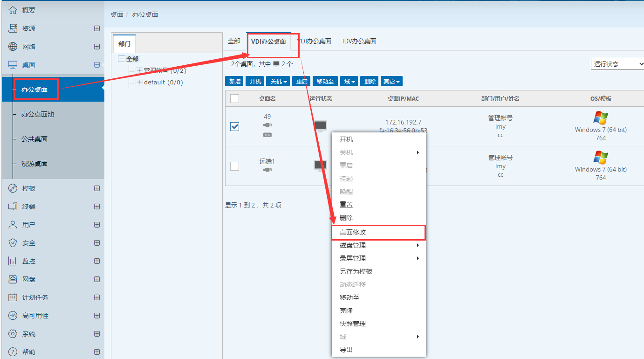The height and width of the screenshot is (359, 644).
Task: Check the checkbox for desktop 远端1
Action: coord(235,166)
